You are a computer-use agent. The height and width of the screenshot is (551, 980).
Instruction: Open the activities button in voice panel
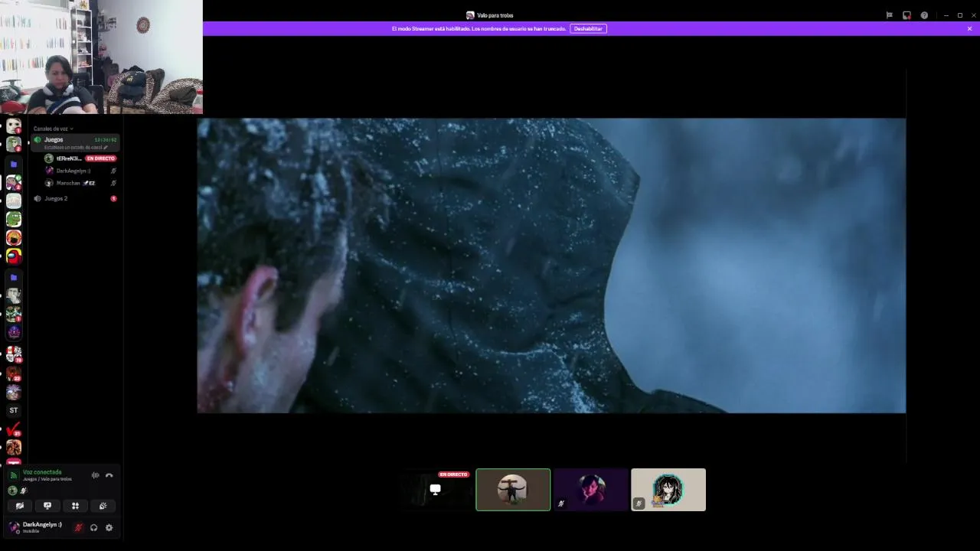75,506
